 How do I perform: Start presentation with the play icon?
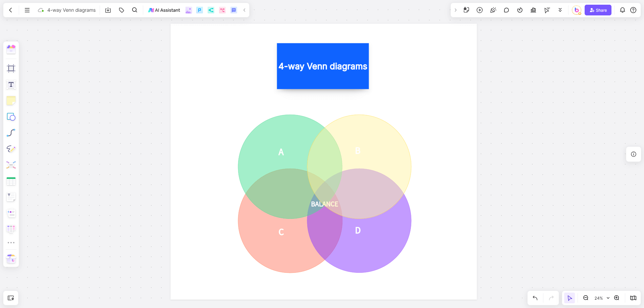click(x=480, y=10)
